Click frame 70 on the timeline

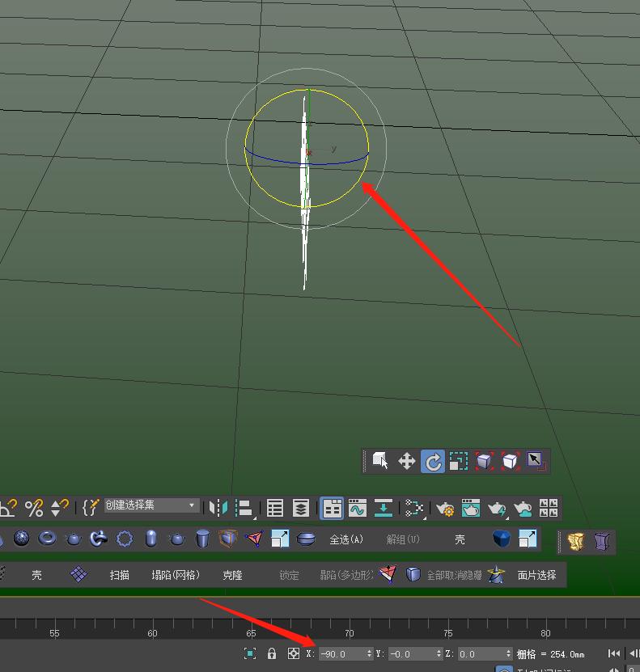[x=349, y=633]
